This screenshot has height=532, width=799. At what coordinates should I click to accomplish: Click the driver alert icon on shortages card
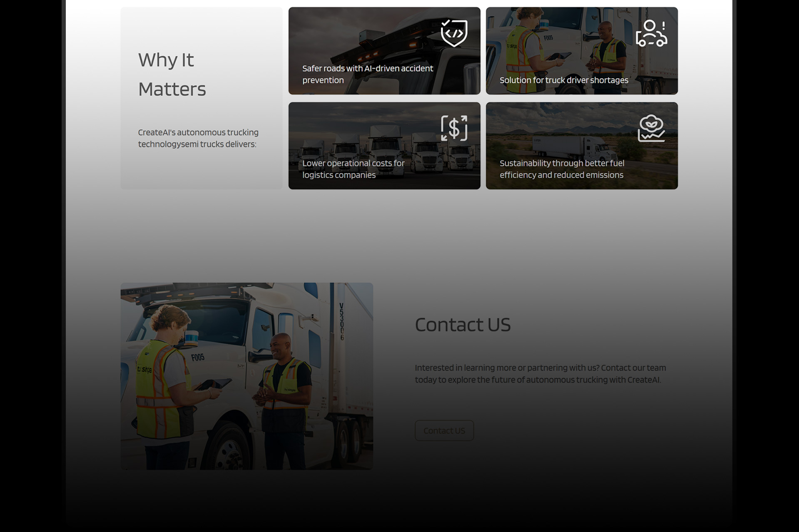651,33
